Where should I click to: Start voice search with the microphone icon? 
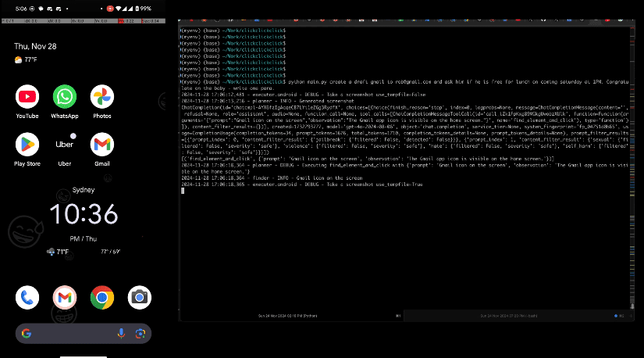click(121, 333)
